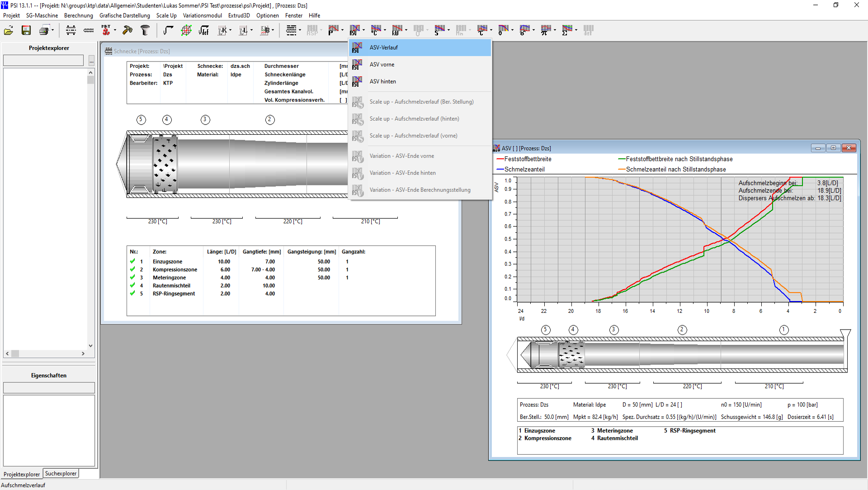Click the tau shear stress icon
This screenshot has width=868, height=490.
click(x=482, y=30)
